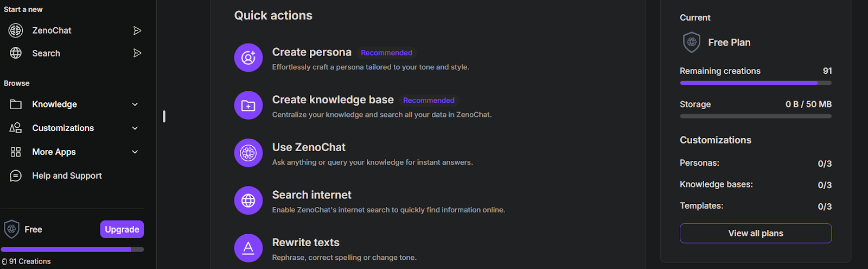Click the Upgrade button

[122, 229]
